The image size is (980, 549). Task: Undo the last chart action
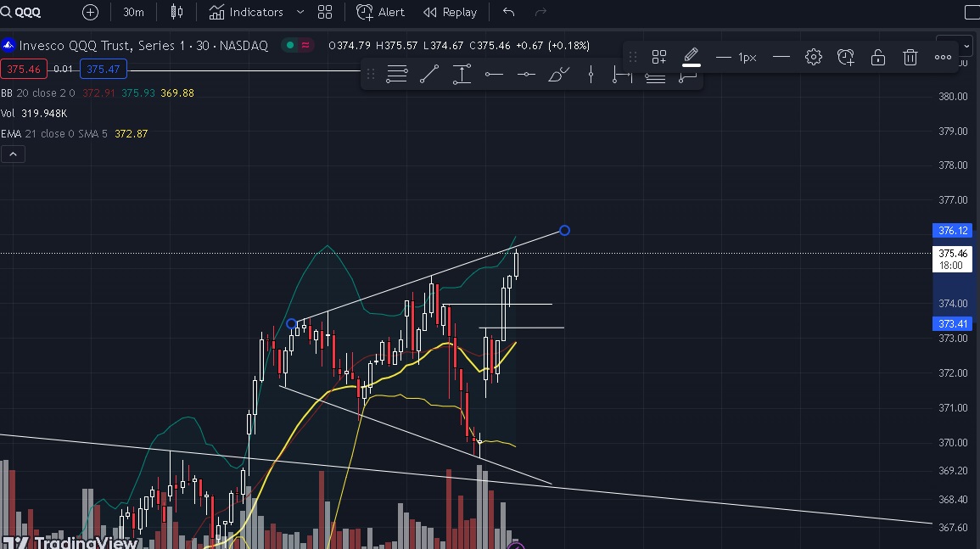(x=509, y=12)
